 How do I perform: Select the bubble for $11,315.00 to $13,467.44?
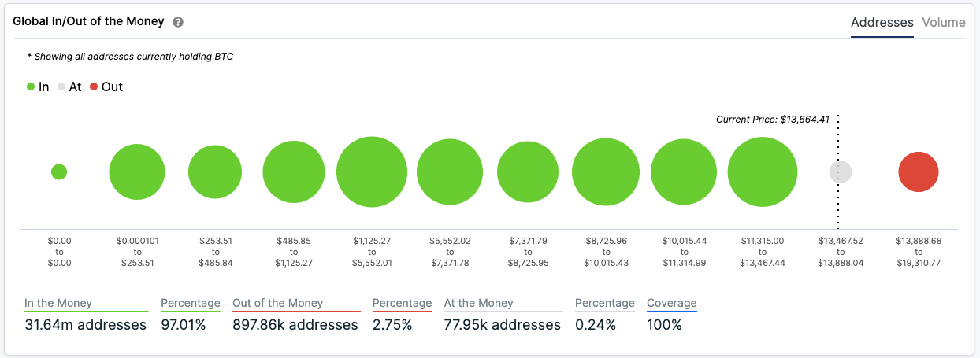point(762,172)
